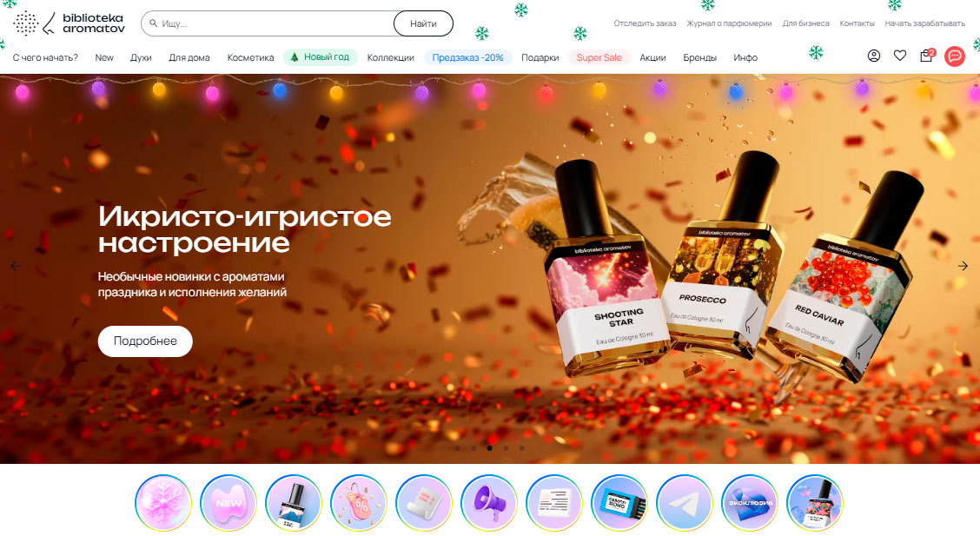The image size is (980, 536).
Task: Open the Эксклюзив diamond story circle
Action: 750,503
